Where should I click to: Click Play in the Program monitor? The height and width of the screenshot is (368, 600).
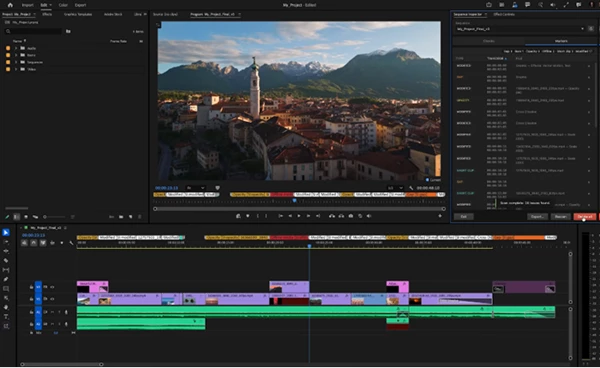(299, 216)
